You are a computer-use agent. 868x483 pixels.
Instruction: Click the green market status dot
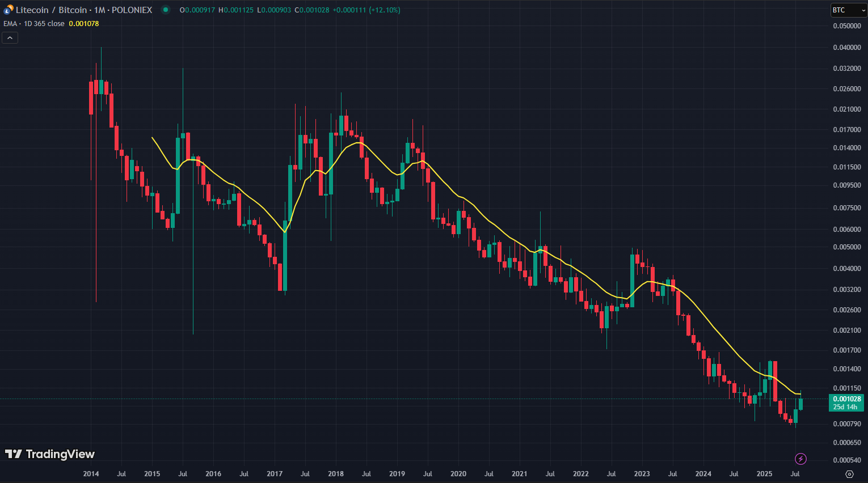165,10
